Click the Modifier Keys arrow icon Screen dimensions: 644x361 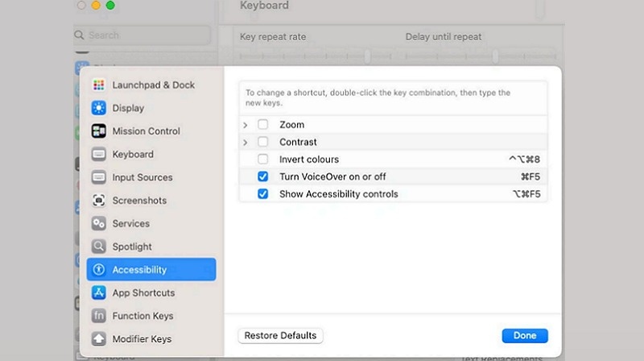click(x=98, y=338)
